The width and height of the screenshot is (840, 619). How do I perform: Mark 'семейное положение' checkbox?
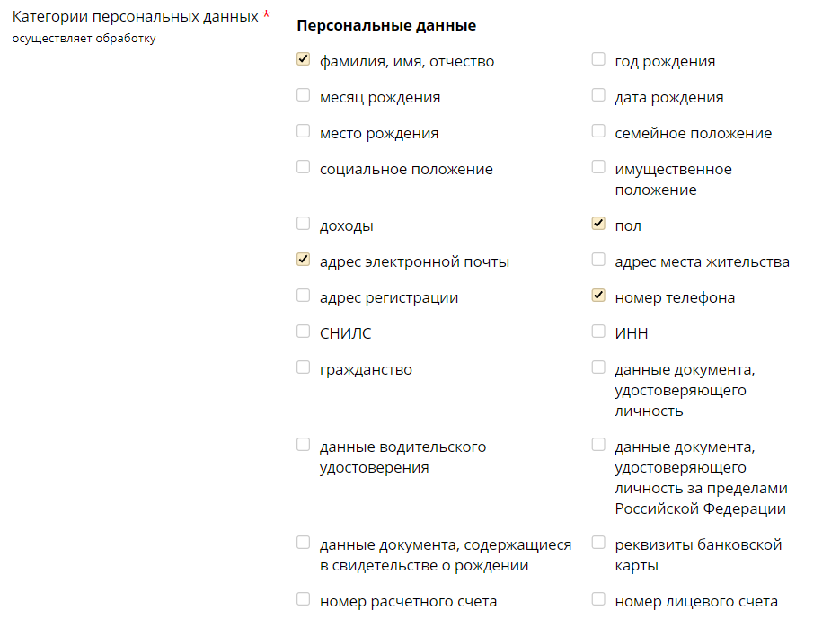[x=598, y=132]
